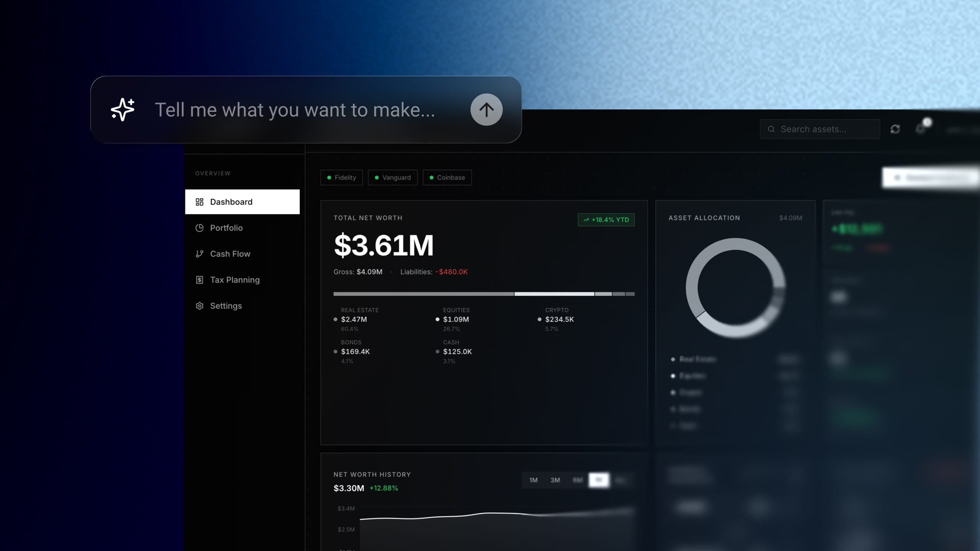Click the Search assets field
Image resolution: width=980 pixels, height=551 pixels.
pyautogui.click(x=820, y=129)
